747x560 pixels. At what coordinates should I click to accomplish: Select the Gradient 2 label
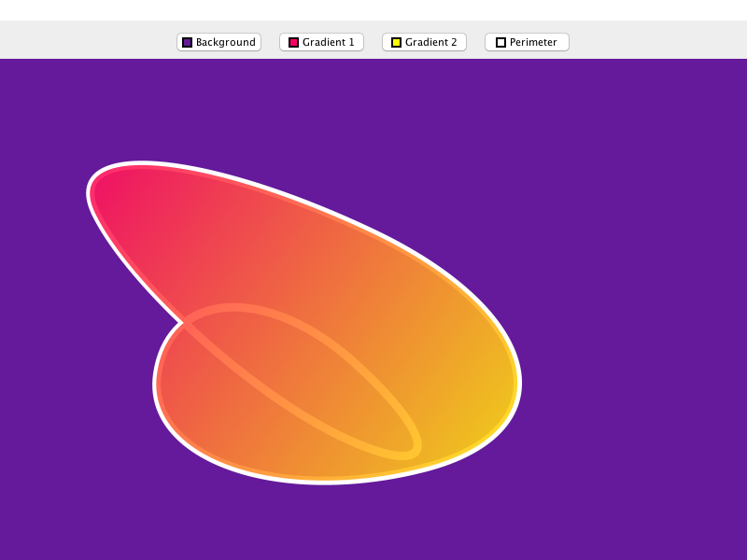[x=430, y=42]
